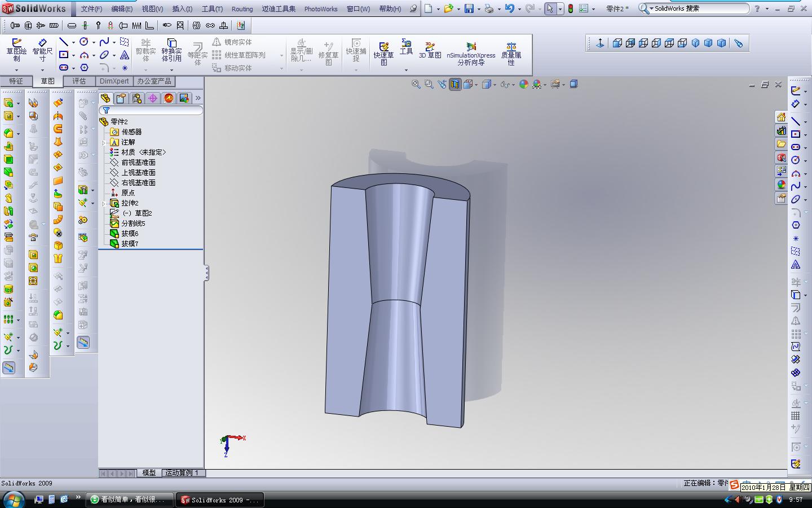Click the zoom to fit magnifier icon
Viewport: 812px width, 508px height.
coord(416,84)
